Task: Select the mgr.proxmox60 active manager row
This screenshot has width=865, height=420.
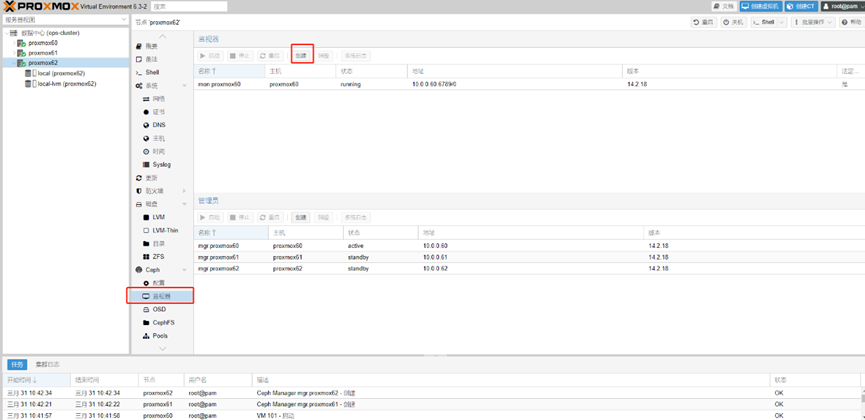Action: pyautogui.click(x=529, y=246)
